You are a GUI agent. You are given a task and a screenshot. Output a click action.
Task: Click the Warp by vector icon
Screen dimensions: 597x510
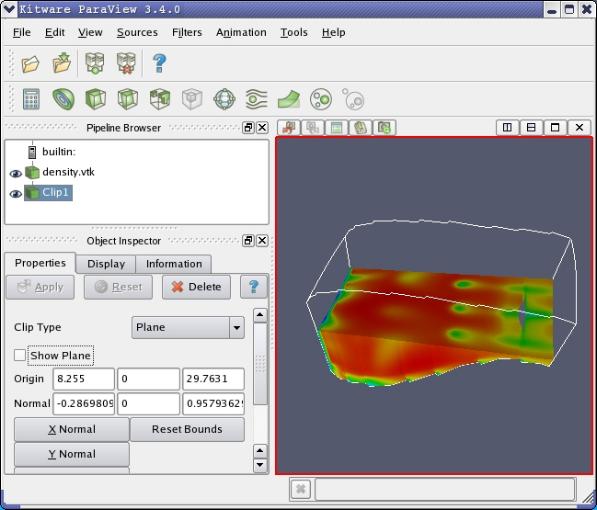pos(289,99)
